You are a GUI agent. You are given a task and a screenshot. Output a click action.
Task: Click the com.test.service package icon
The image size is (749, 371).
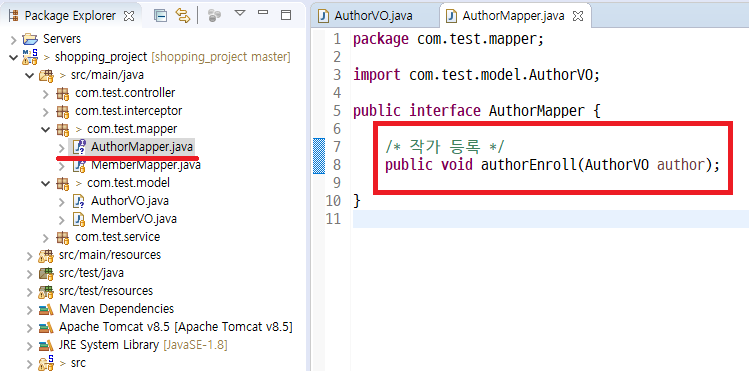pos(63,237)
